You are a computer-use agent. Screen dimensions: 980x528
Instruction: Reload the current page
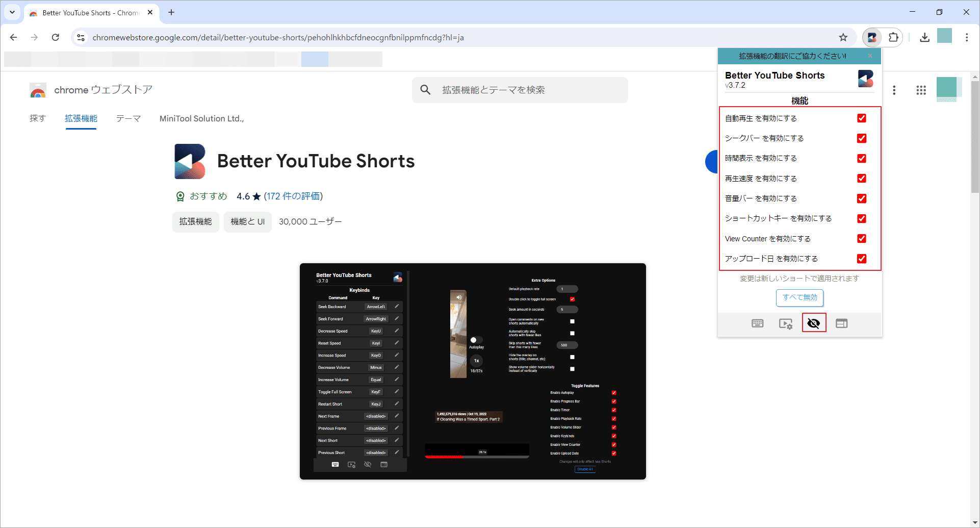[56, 37]
